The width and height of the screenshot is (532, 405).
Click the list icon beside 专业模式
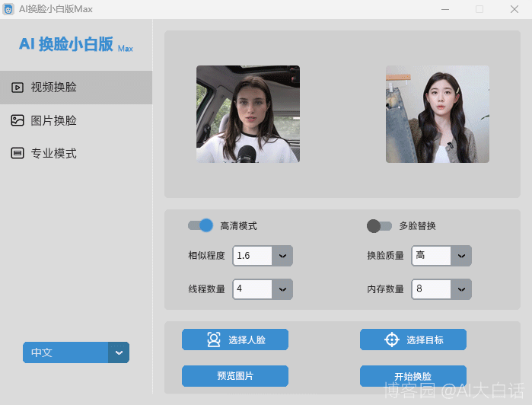[x=18, y=154]
